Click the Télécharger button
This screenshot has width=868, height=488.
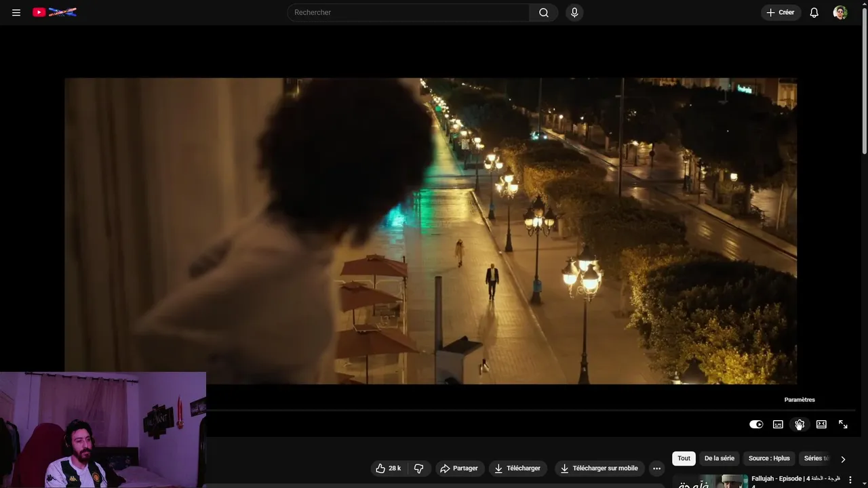tap(517, 468)
